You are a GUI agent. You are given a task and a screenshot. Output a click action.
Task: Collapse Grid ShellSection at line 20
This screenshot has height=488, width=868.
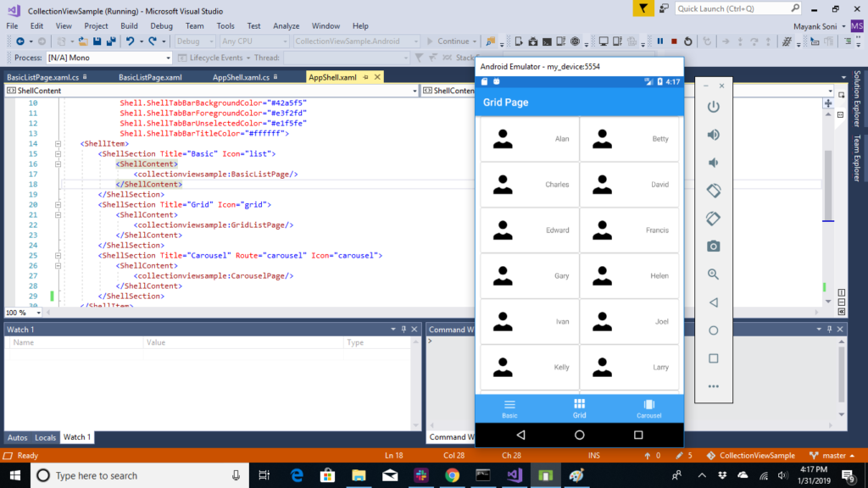coord(58,205)
